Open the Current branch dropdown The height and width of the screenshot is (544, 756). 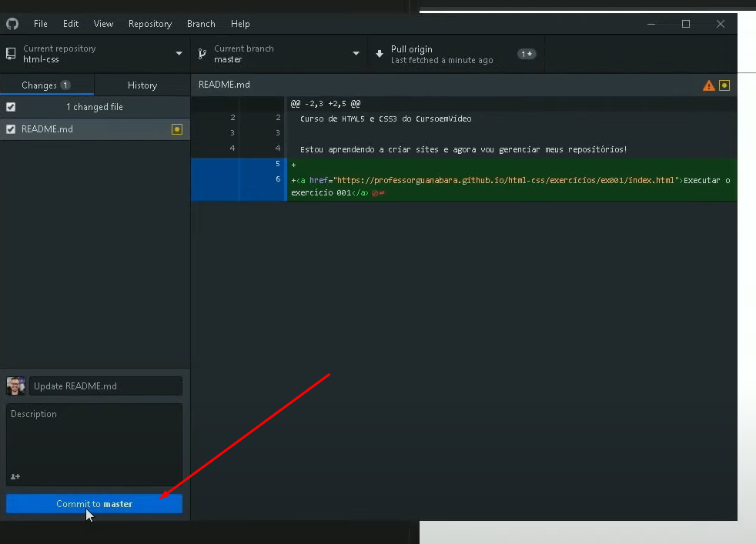tap(279, 54)
